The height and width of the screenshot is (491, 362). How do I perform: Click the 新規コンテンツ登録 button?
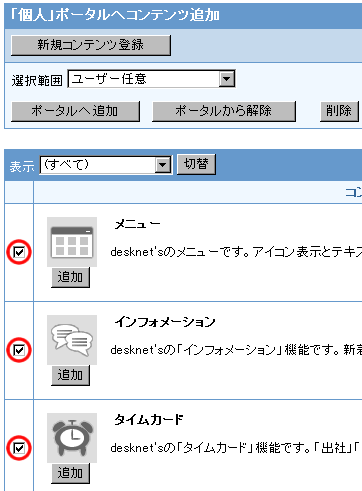tap(91, 45)
